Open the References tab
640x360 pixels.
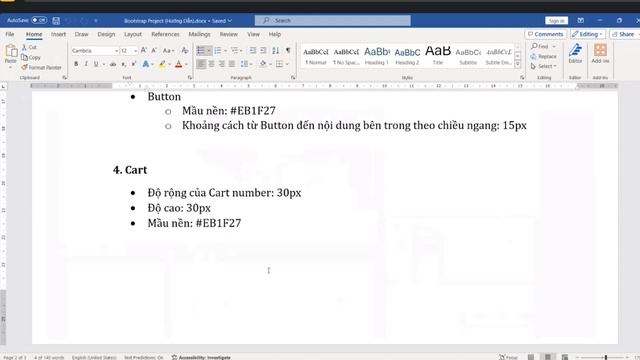(165, 34)
